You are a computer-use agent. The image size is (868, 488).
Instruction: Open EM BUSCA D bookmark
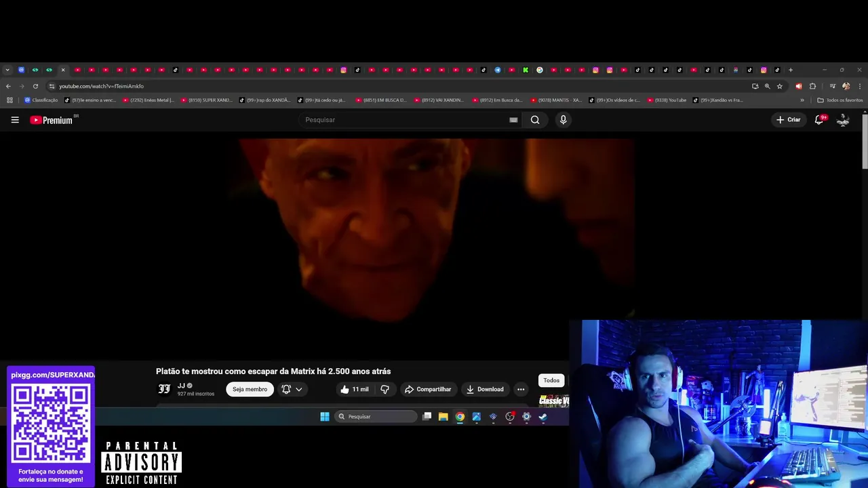coord(381,100)
